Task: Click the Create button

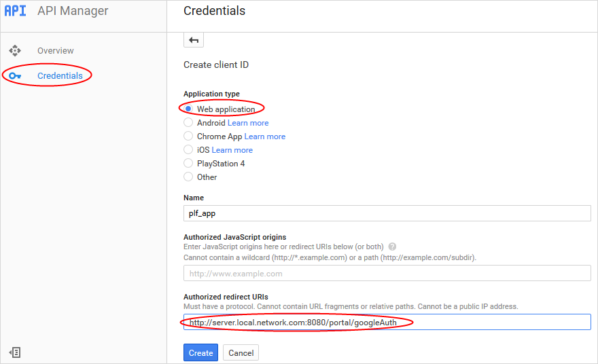Action: tap(200, 352)
